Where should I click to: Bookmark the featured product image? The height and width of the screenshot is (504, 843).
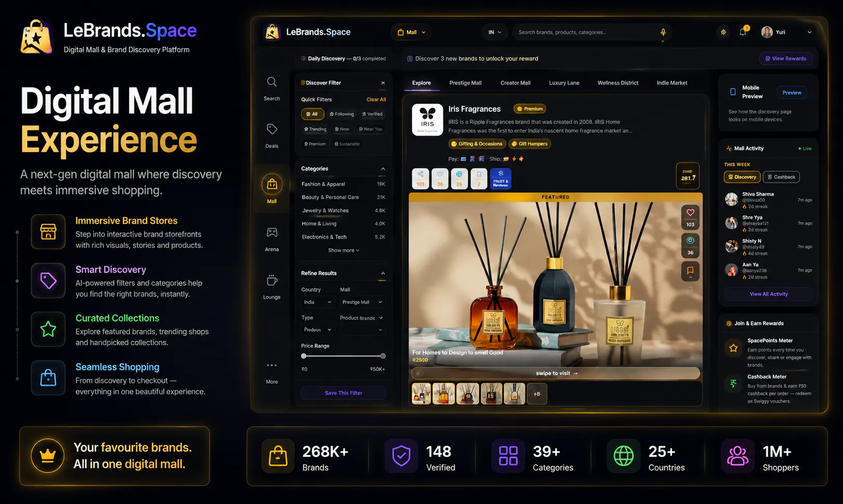pyautogui.click(x=690, y=271)
